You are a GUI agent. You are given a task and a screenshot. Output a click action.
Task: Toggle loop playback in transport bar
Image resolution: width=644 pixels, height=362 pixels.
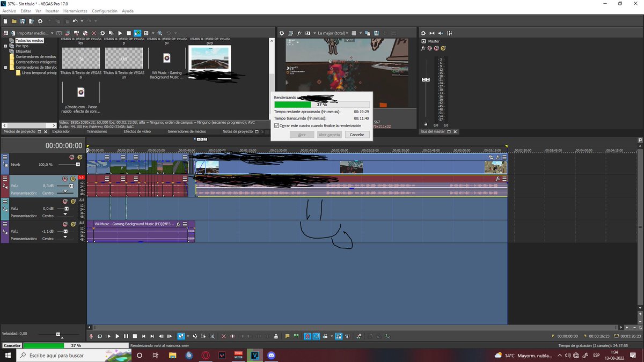coord(100,336)
